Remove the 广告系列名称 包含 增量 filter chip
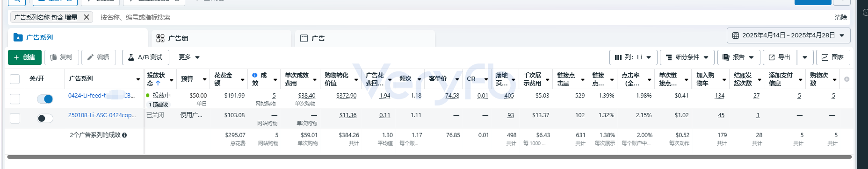The width and height of the screenshot is (868, 169). coord(87,17)
